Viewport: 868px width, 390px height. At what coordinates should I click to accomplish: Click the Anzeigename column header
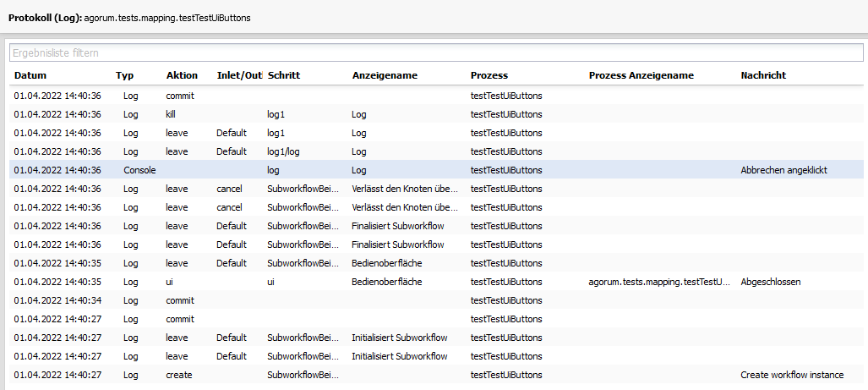[385, 75]
